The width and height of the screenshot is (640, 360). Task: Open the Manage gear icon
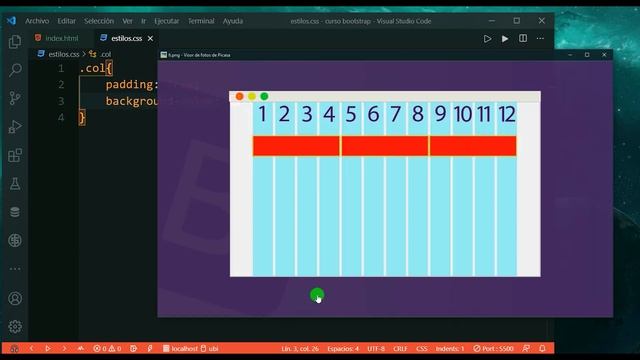15,327
